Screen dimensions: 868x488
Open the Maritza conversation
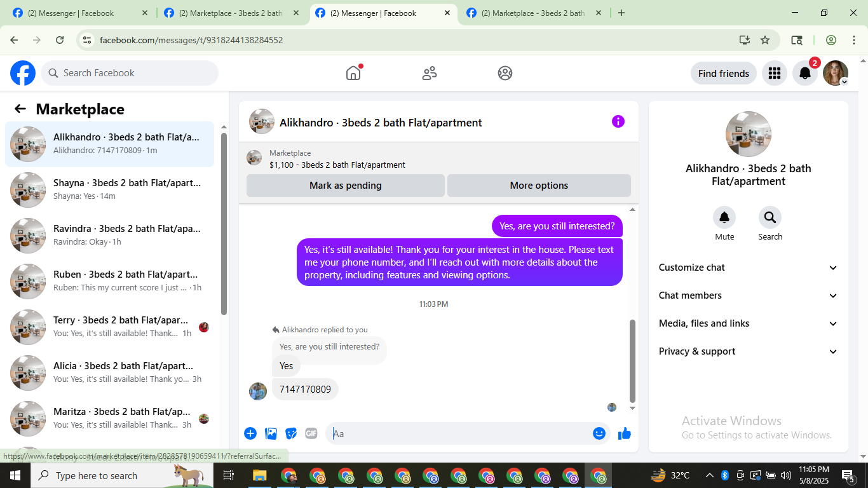coord(110,419)
